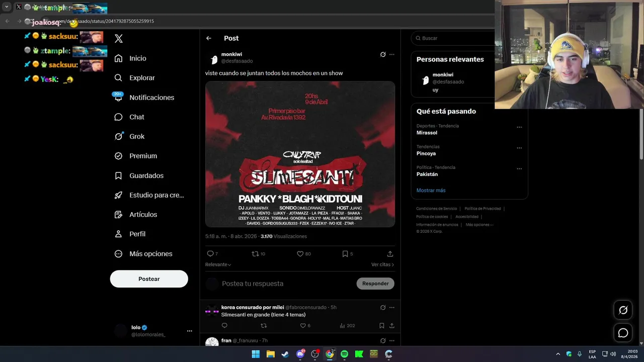Screen dimensions: 644x362
Task: Open the Relevante sort dropdown
Action: click(218, 264)
